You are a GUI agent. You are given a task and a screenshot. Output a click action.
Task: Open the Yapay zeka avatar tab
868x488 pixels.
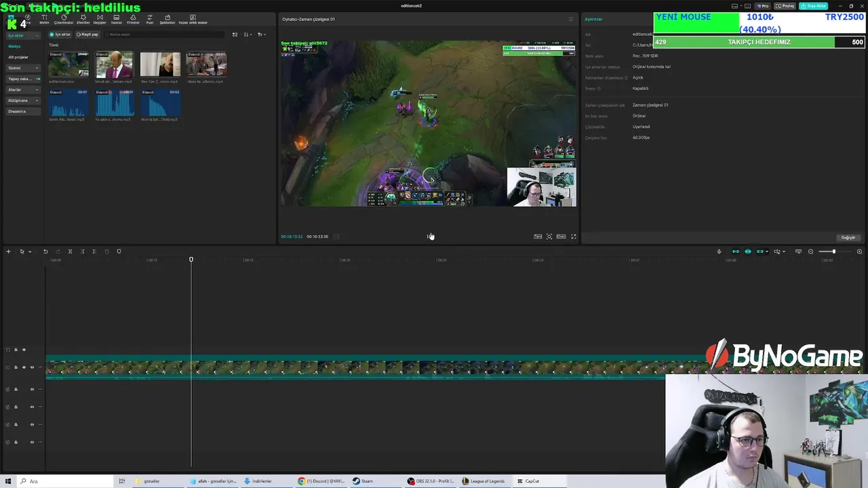[x=193, y=19]
